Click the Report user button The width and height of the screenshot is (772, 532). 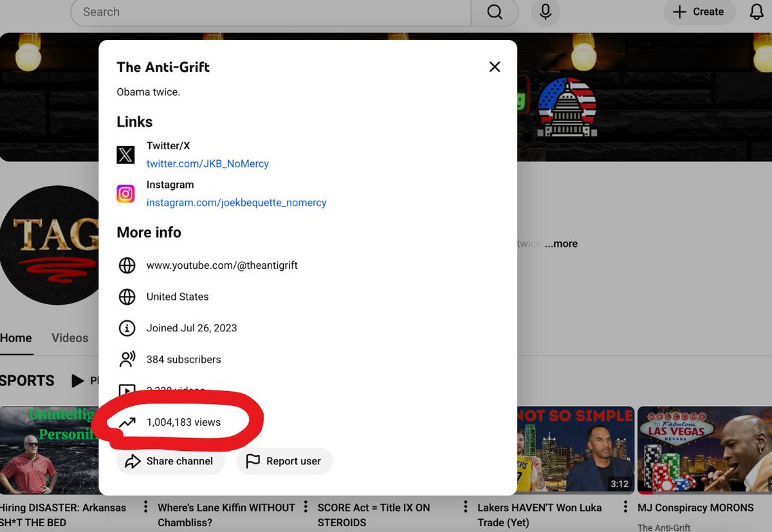pyautogui.click(x=284, y=461)
